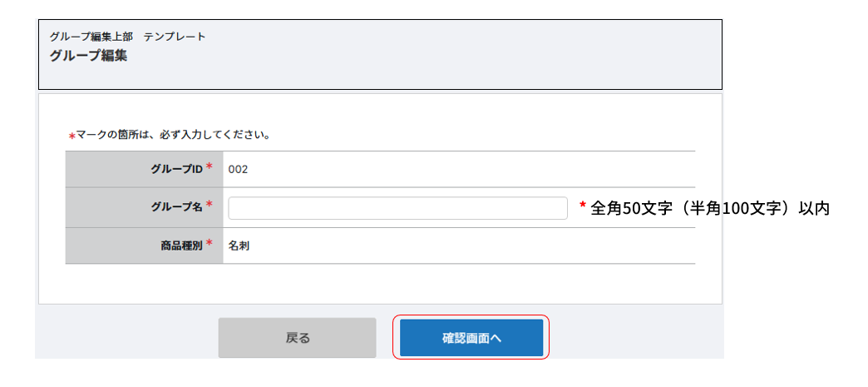Click the 半角100文字 portion of the hint
This screenshot has width=868, height=387.
point(736,208)
